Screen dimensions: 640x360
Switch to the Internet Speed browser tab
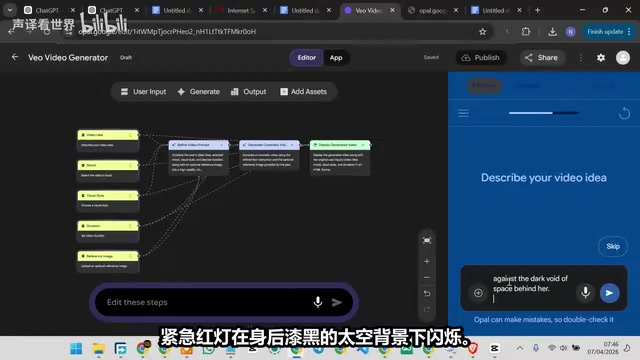tap(242, 10)
